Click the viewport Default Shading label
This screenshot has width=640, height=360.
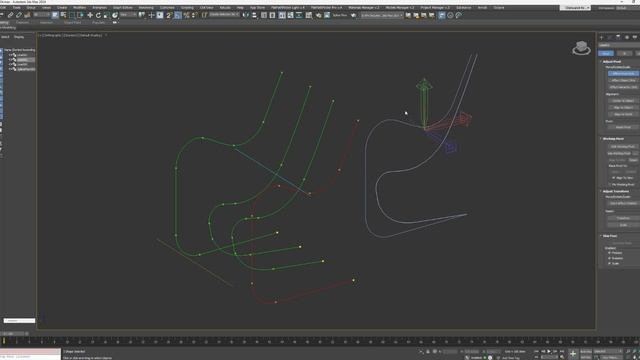point(90,36)
